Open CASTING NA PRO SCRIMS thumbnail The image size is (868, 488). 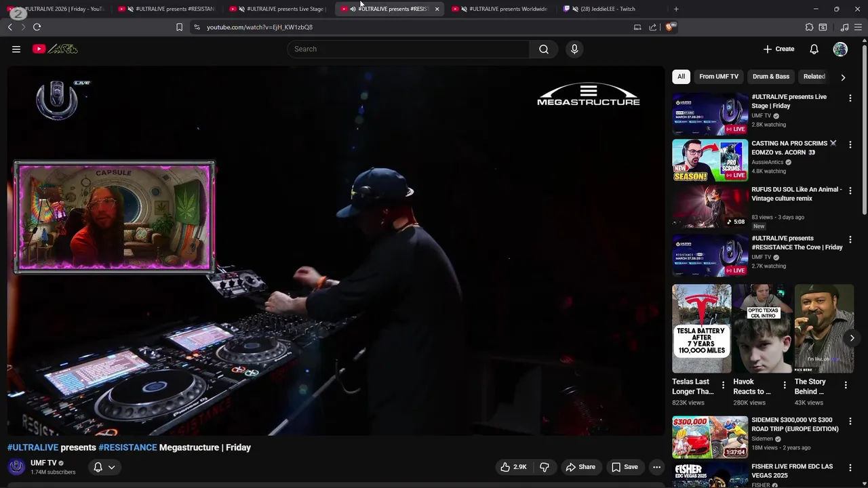pyautogui.click(x=710, y=161)
